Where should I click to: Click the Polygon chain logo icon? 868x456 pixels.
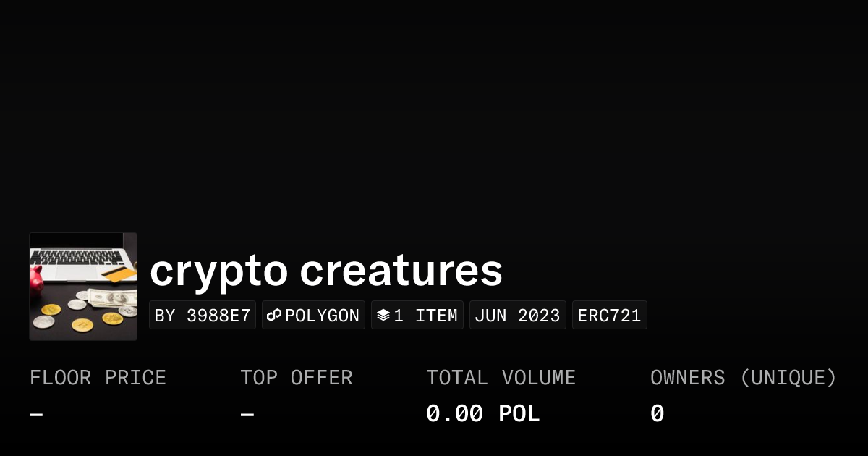[x=274, y=316]
